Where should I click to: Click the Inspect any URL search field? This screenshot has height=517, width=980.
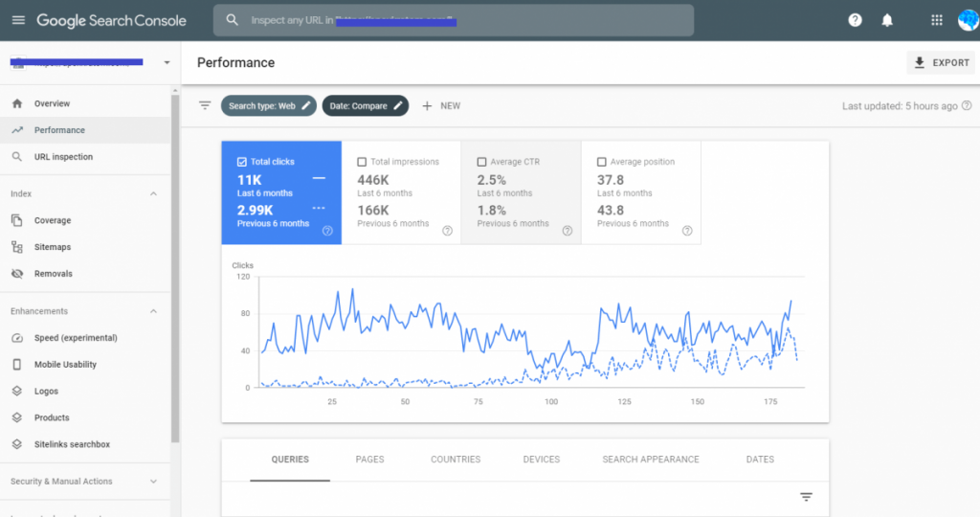click(x=454, y=20)
